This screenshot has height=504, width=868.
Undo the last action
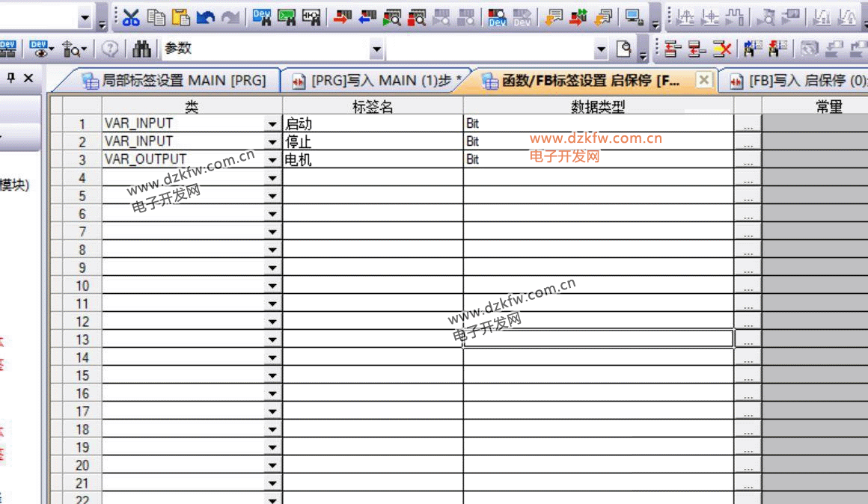206,17
